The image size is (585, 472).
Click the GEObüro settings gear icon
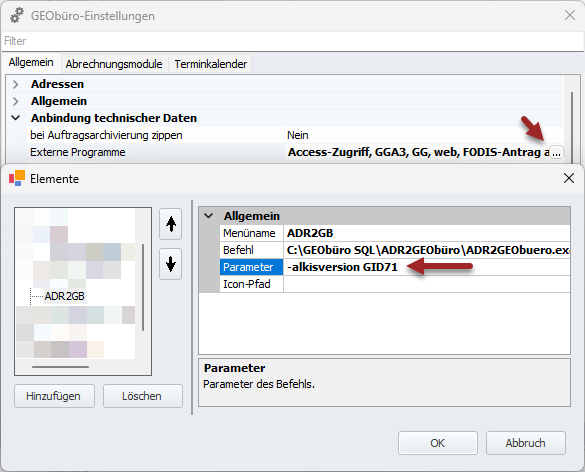coord(17,16)
